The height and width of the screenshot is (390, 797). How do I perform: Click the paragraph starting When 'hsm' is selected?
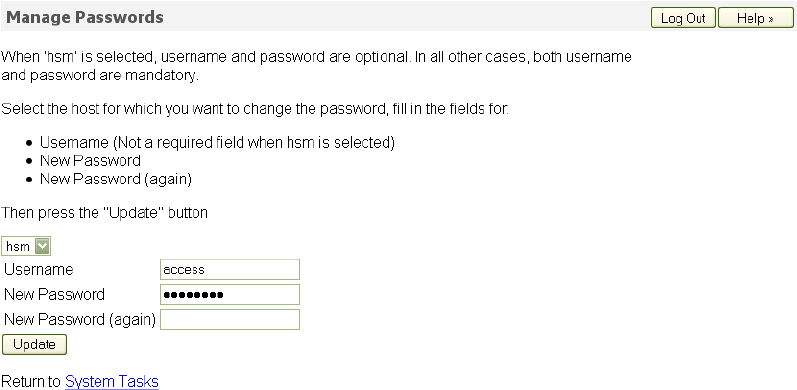click(x=316, y=66)
